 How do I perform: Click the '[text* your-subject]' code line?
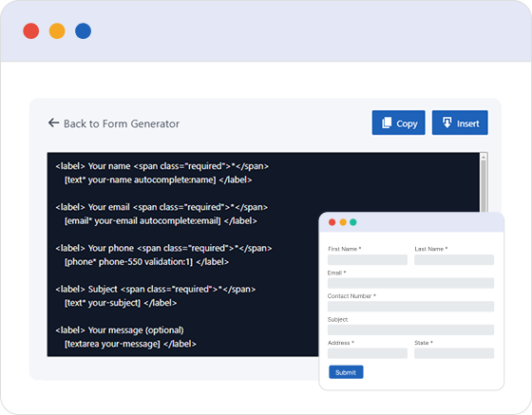point(121,303)
